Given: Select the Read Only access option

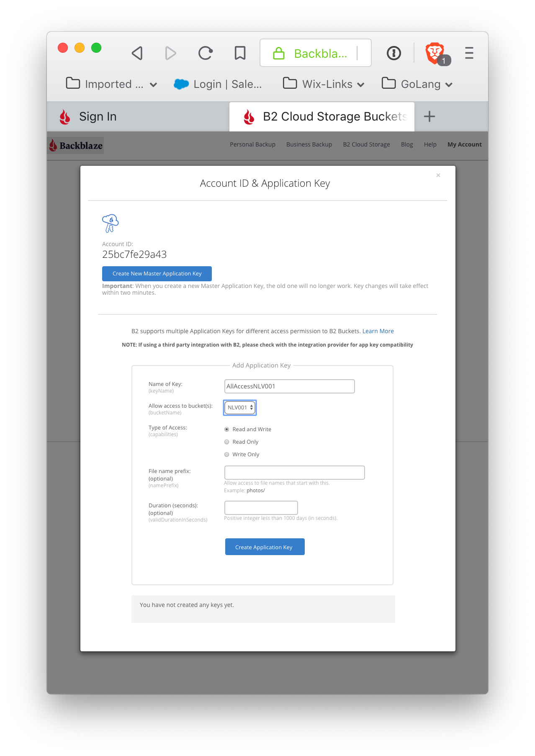Looking at the screenshot, I should coord(227,442).
